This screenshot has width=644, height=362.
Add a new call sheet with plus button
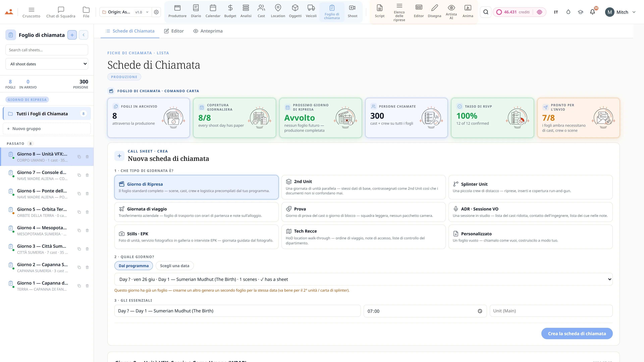[x=72, y=35]
